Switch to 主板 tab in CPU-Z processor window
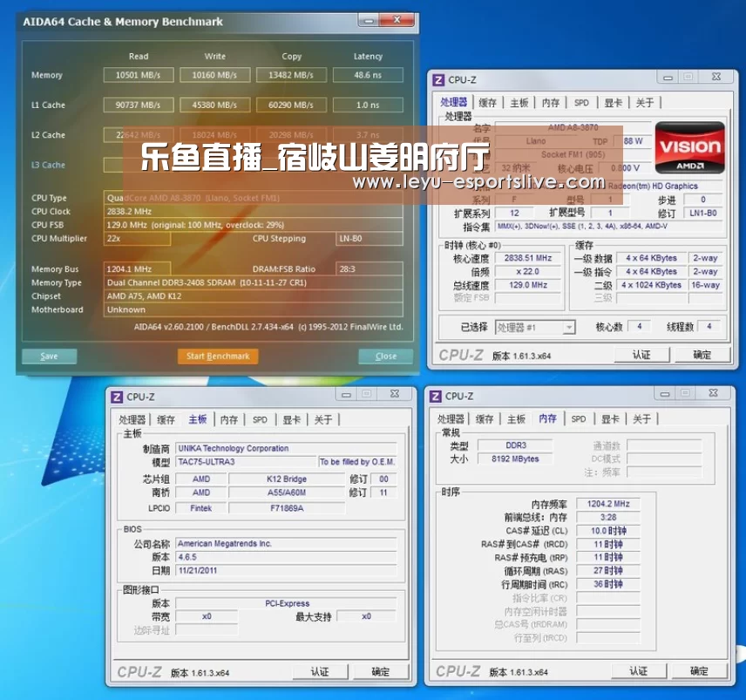This screenshot has width=746, height=700. point(519,103)
